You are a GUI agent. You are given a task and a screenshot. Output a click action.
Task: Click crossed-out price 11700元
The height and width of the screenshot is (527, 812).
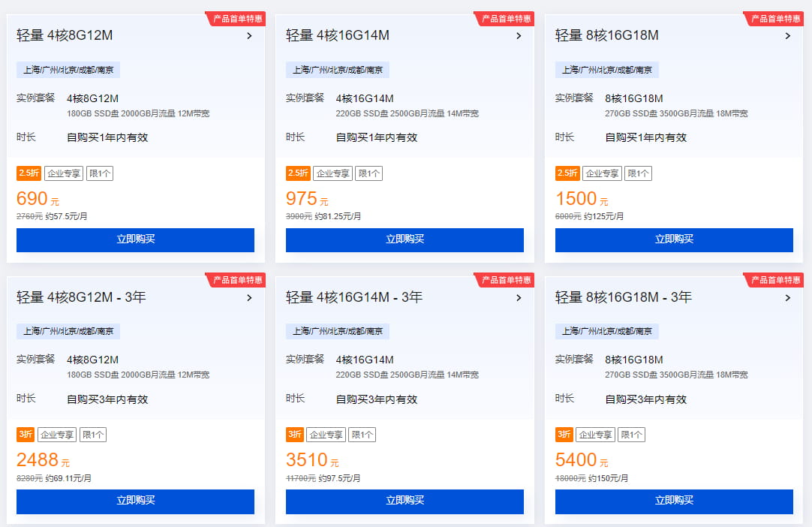point(301,478)
